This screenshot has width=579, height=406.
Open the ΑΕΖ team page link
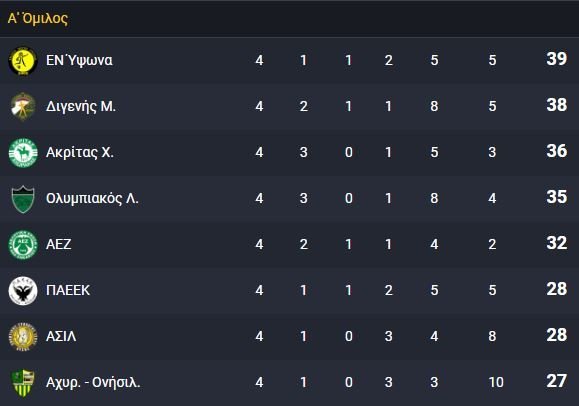click(x=59, y=244)
